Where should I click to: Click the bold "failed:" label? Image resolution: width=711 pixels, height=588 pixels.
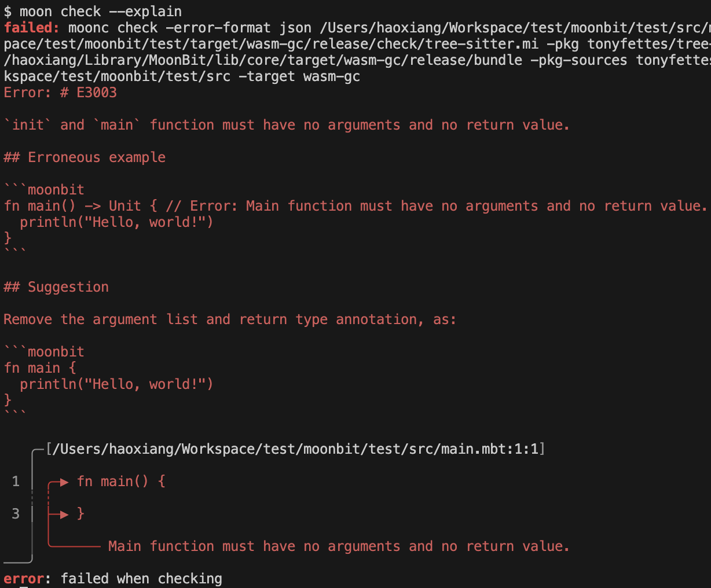coord(32,28)
